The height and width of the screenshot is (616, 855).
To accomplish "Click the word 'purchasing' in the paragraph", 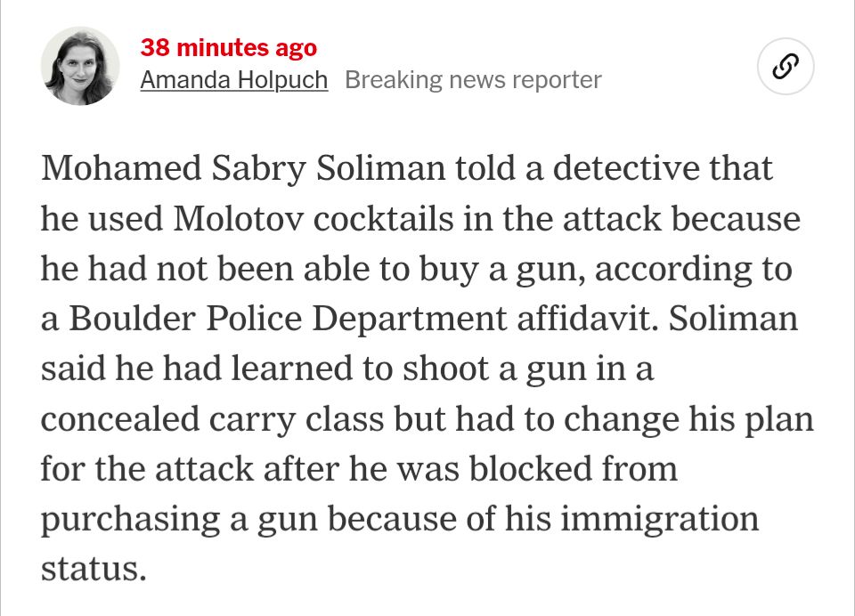I will pyautogui.click(x=130, y=519).
